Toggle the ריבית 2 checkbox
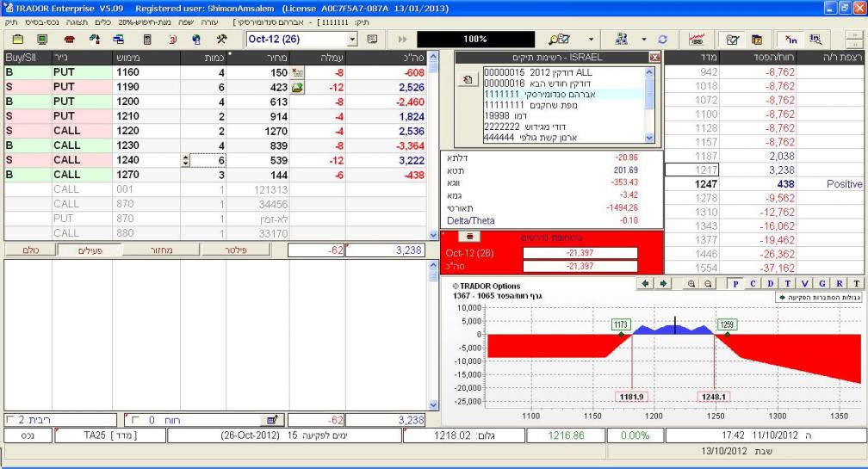Image resolution: width=868 pixels, height=469 pixels. pyautogui.click(x=9, y=419)
